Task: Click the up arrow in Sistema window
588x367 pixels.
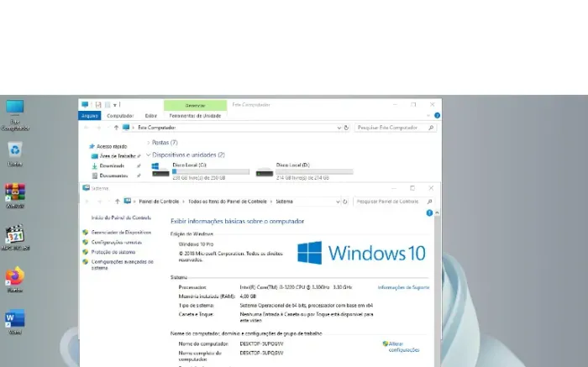Action: (x=118, y=202)
